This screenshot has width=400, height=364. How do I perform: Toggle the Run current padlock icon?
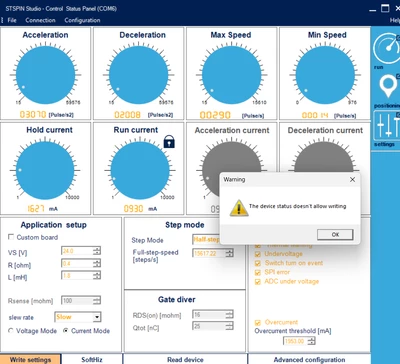tap(169, 142)
